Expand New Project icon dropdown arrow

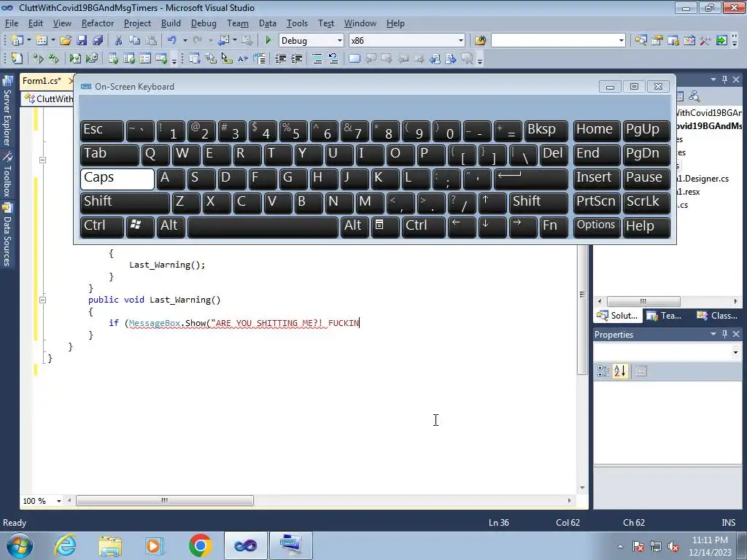[28, 41]
